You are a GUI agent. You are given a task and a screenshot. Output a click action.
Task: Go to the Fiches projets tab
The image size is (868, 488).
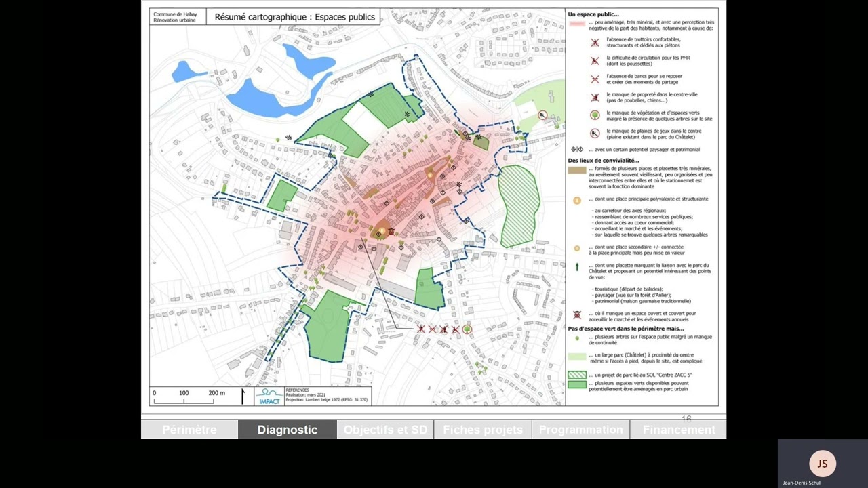click(x=483, y=430)
